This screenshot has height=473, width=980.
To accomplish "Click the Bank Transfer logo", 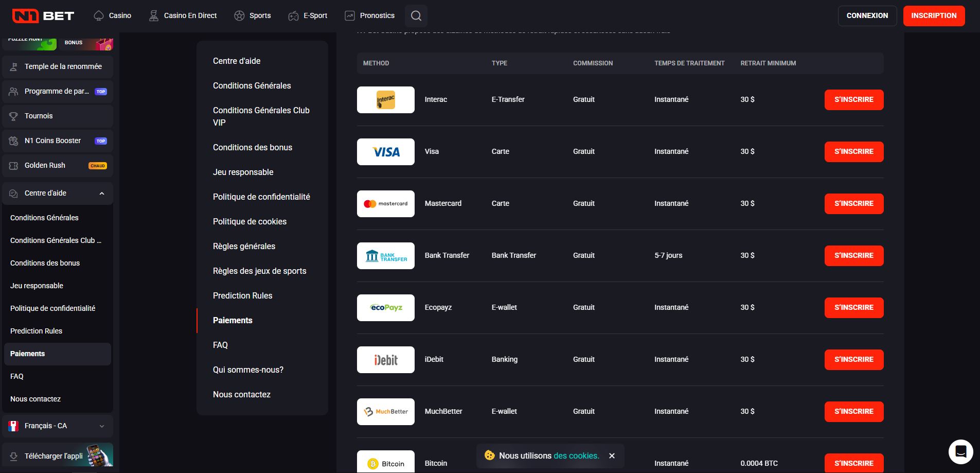I will (386, 256).
